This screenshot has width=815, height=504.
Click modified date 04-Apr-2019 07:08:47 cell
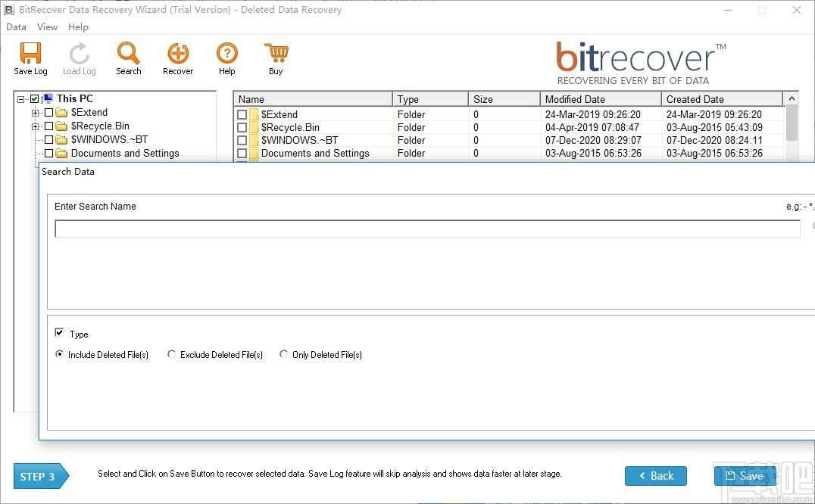coord(592,128)
